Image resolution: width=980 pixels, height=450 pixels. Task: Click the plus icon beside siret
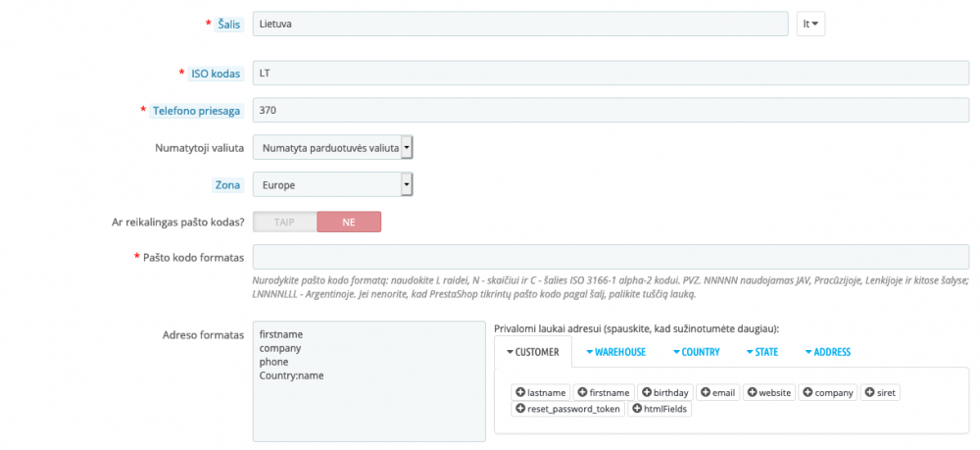pyautogui.click(x=868, y=392)
